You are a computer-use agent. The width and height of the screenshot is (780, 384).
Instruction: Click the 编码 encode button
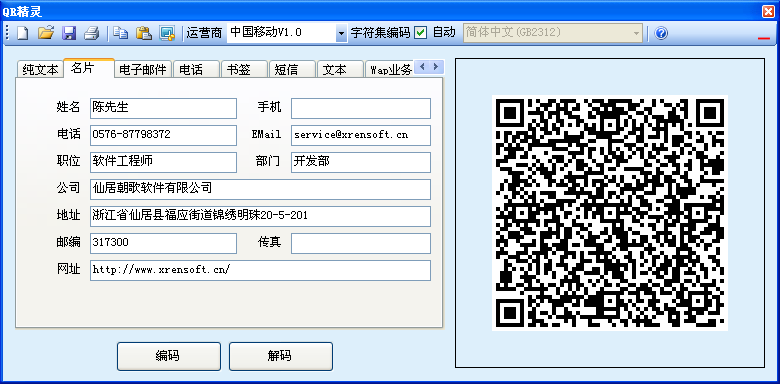point(169,356)
